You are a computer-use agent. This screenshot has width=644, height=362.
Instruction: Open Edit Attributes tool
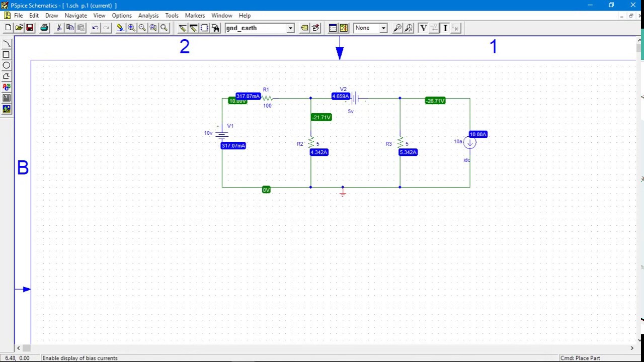[304, 28]
